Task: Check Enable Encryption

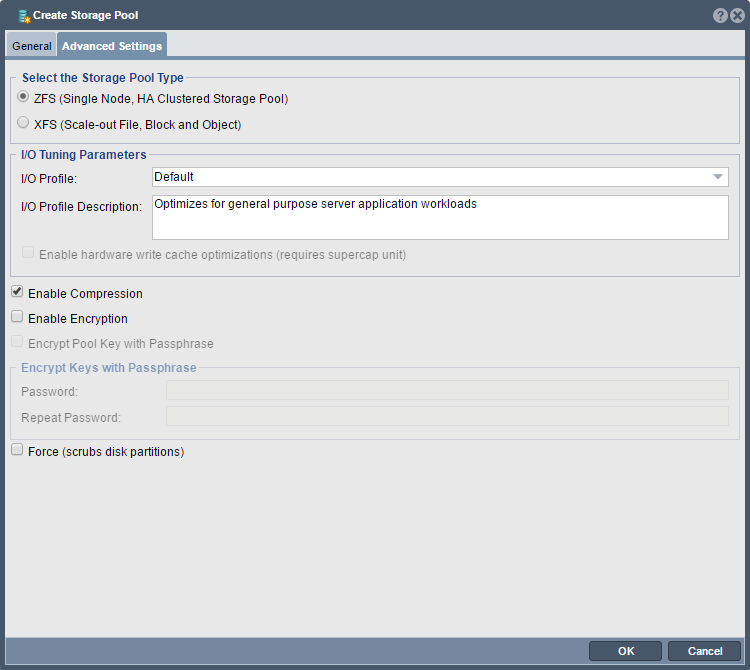Action: pos(17,316)
